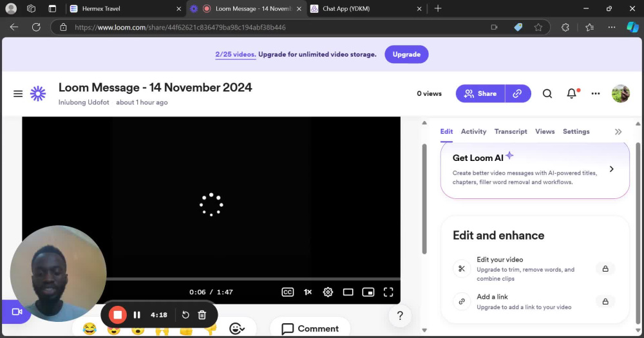
Task: Select the Edit tab
Action: pos(446,131)
